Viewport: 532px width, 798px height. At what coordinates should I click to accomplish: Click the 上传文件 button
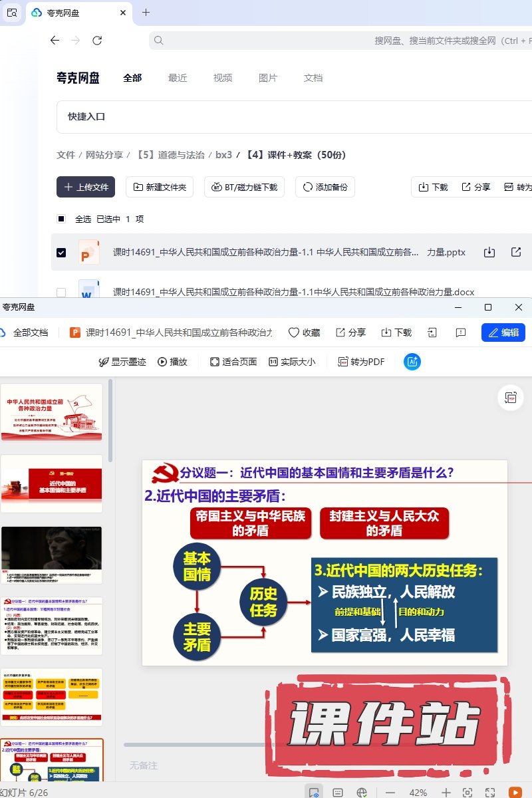coord(86,187)
